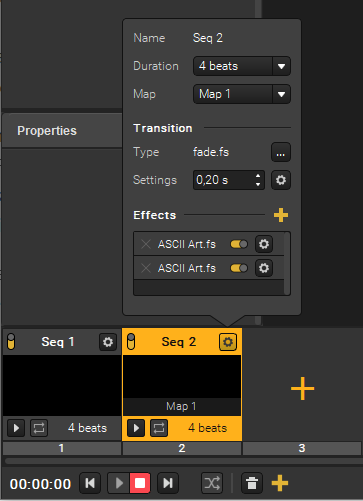
Task: Delete sequence with trash icon
Action: tap(252, 483)
